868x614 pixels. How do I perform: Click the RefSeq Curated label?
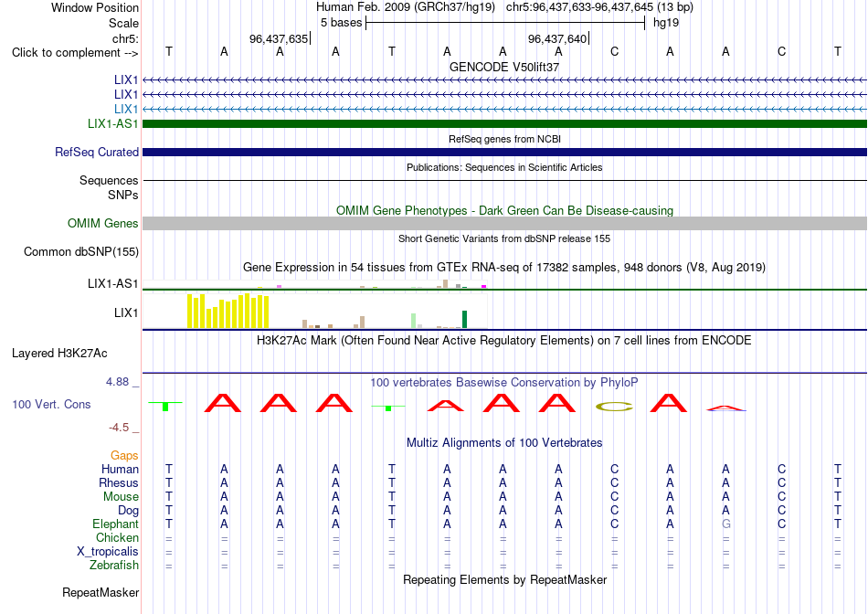click(97, 153)
